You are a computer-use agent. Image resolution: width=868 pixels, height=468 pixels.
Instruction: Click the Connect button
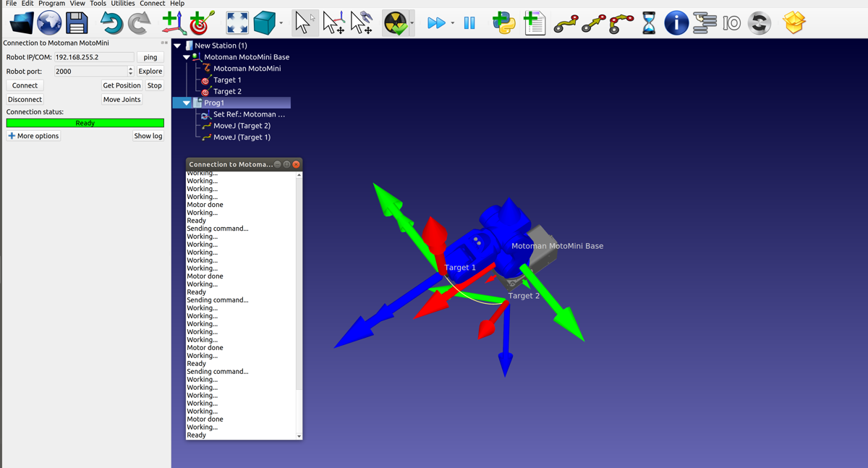tap(25, 85)
